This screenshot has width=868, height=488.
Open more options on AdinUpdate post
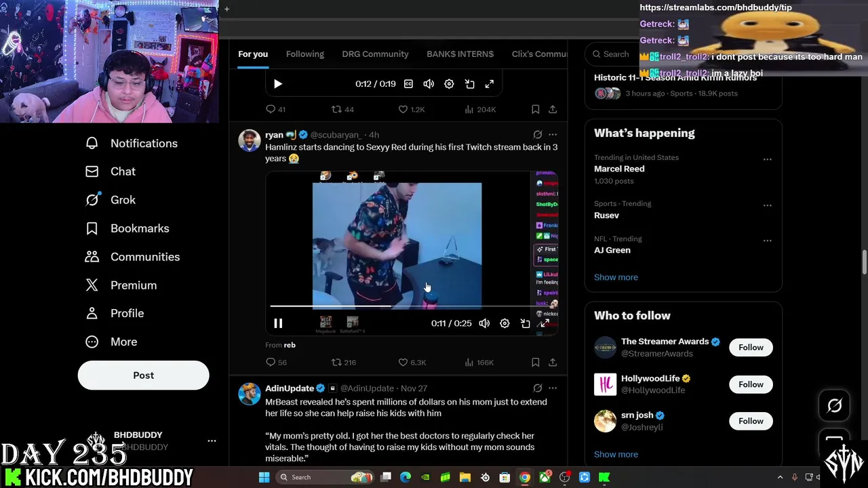(553, 388)
